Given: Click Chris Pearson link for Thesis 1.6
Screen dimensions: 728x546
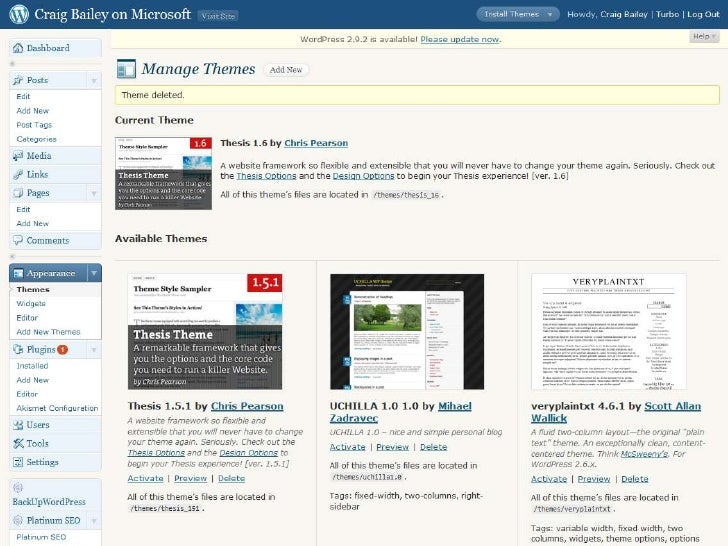Looking at the screenshot, I should tap(316, 143).
